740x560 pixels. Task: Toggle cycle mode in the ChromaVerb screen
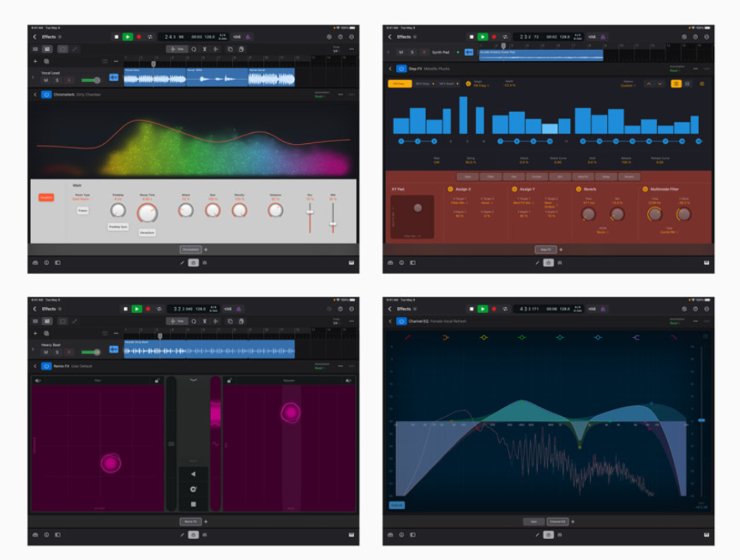pyautogui.click(x=150, y=37)
